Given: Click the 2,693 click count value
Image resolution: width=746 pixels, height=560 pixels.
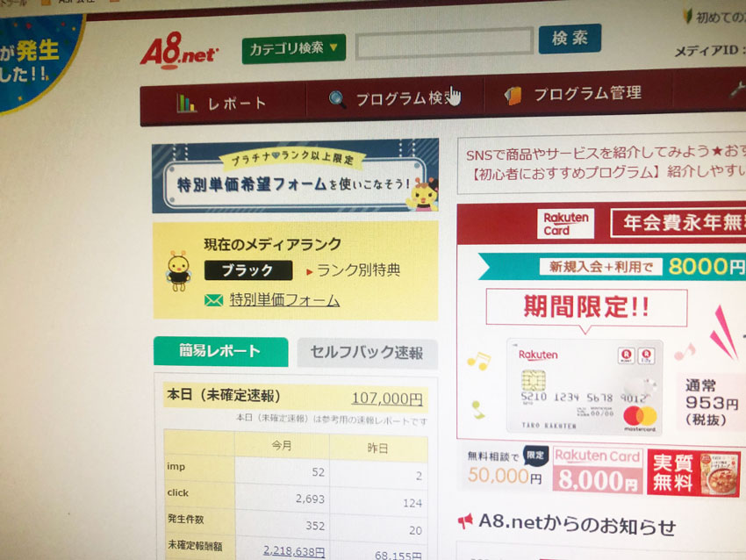Looking at the screenshot, I should (x=310, y=499).
